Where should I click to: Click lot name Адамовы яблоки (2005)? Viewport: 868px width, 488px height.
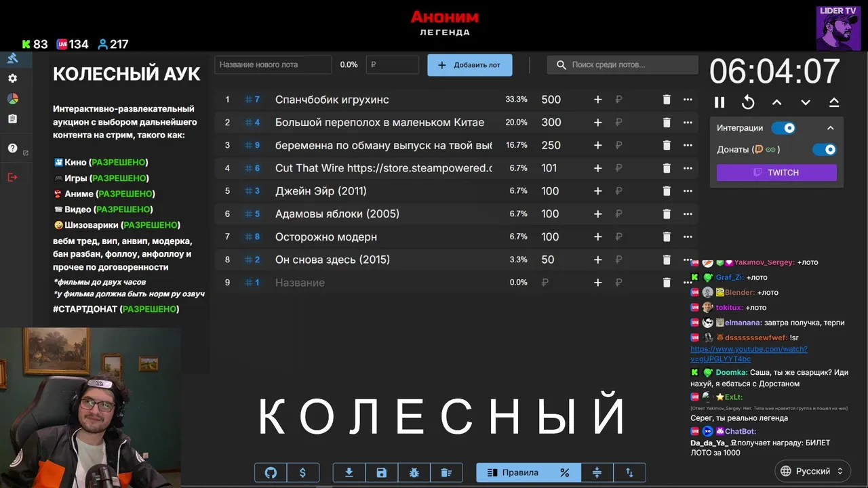[337, 214]
